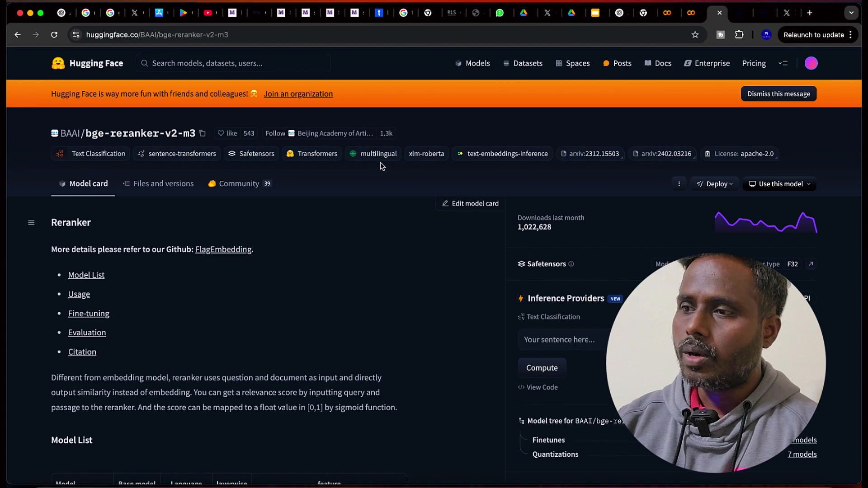The image size is (868, 488).
Task: Open browser extensions puzzle icon
Action: click(x=739, y=35)
